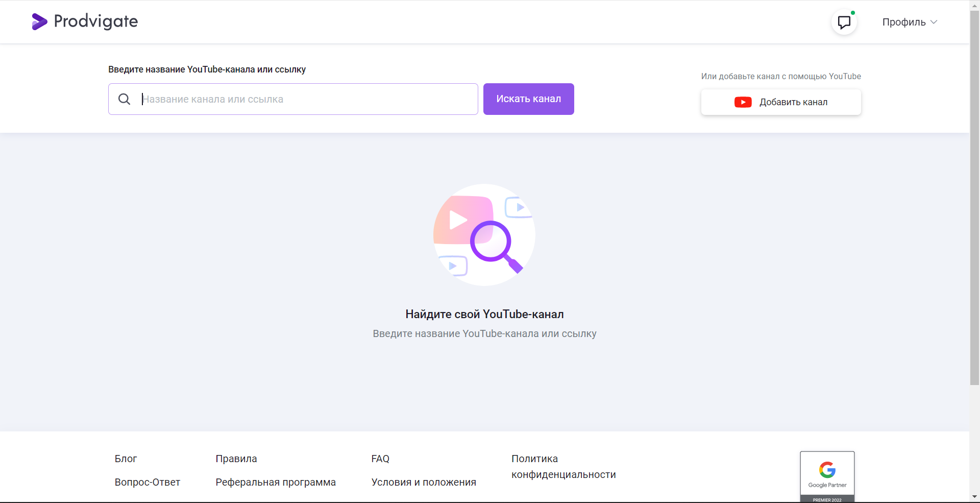This screenshot has height=503, width=980.
Task: Open the Блог footer link
Action: (x=126, y=459)
